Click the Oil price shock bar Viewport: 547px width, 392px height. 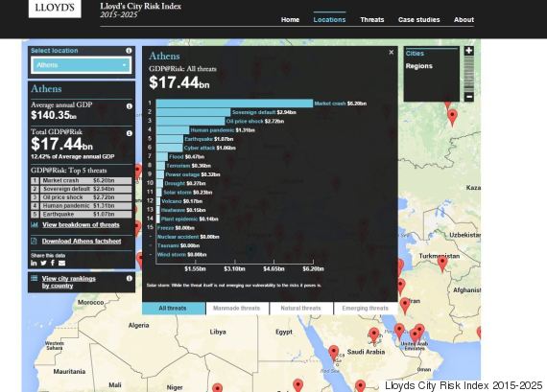[x=190, y=122]
